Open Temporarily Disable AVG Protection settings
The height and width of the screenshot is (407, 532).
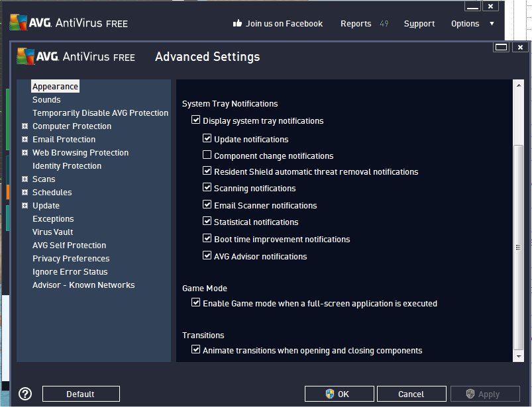click(x=101, y=113)
